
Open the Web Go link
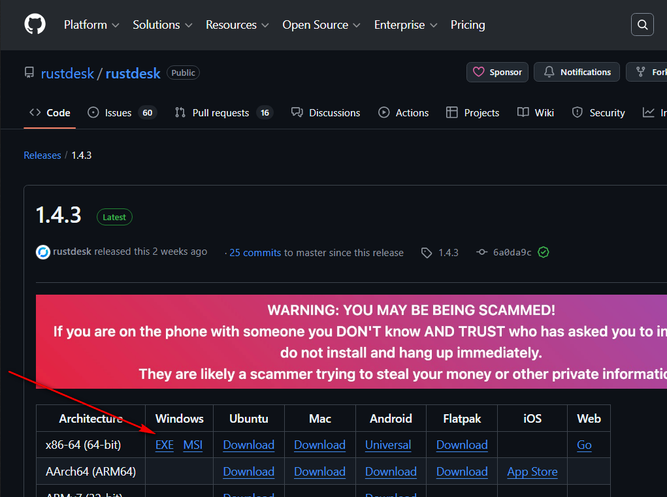[584, 445]
